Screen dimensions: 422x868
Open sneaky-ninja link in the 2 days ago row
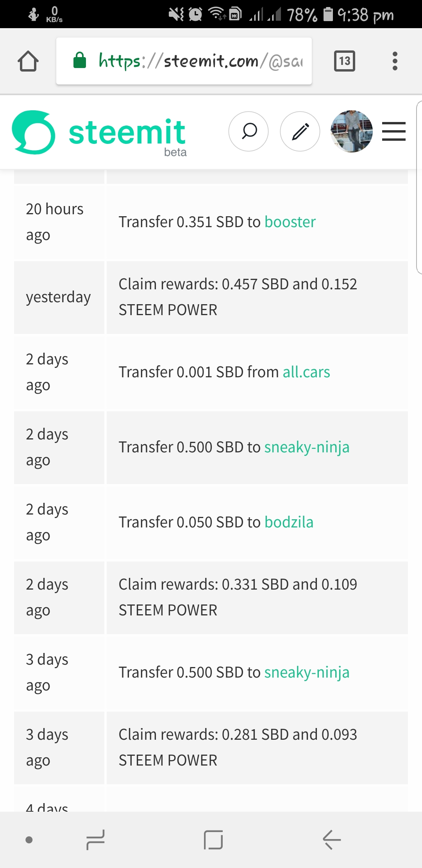[307, 447]
